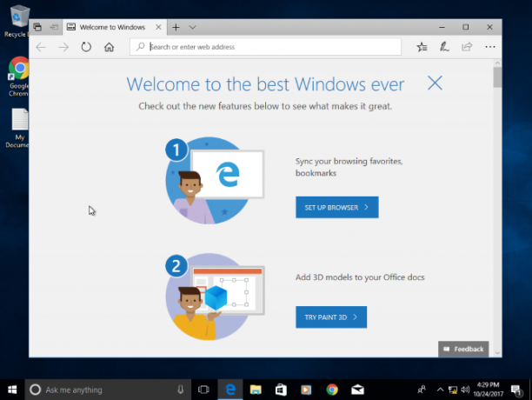Screen dimensions: 532x400
Task: Click the 3D models illustration for step 2
Action: click(x=215, y=297)
